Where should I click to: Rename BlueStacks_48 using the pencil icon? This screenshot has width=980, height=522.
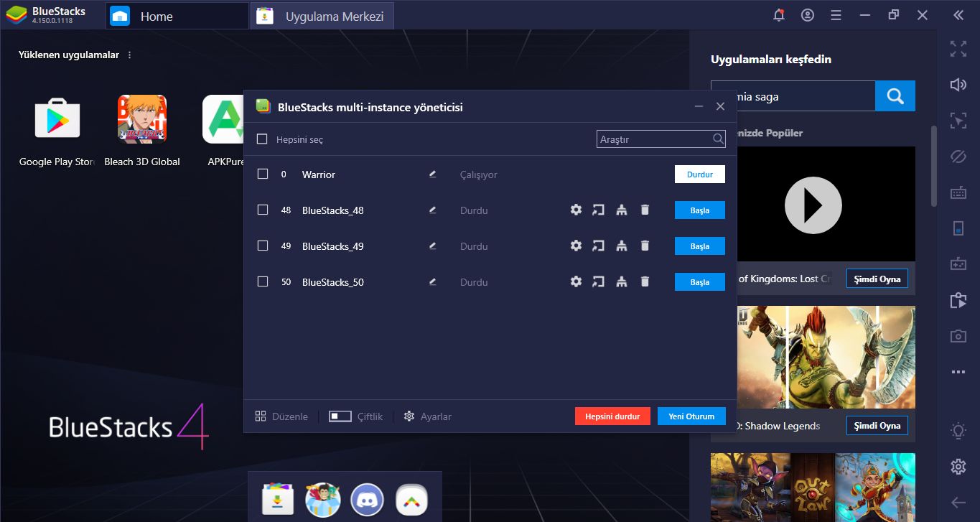tap(432, 210)
